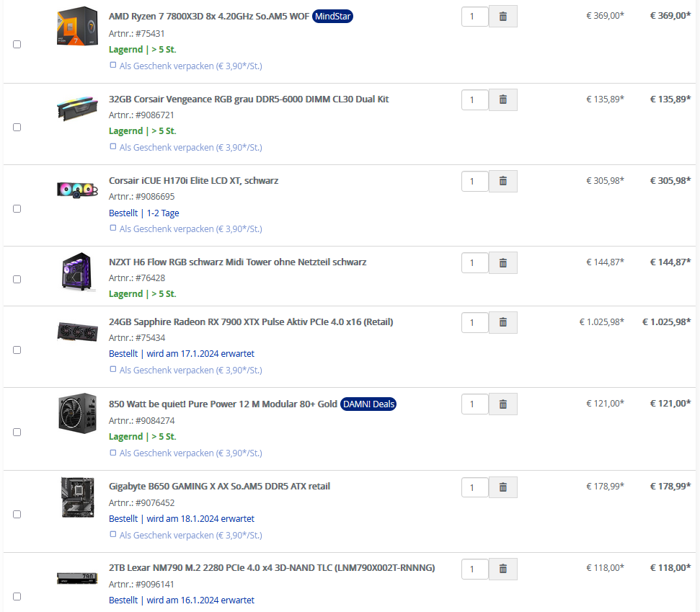Screen dimensions: 700x612
Task: Open Corsair iCUE H170i Elite LCD XT link
Action: pos(193,181)
